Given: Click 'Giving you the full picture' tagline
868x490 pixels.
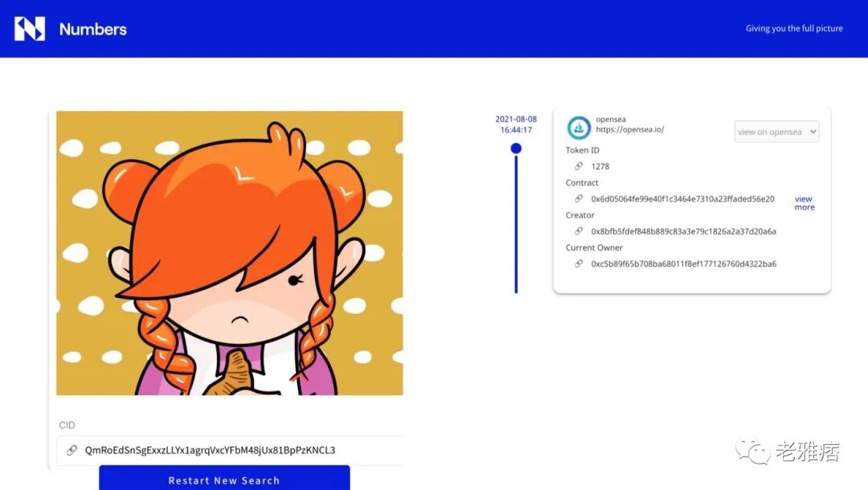Looking at the screenshot, I should click(x=794, y=28).
